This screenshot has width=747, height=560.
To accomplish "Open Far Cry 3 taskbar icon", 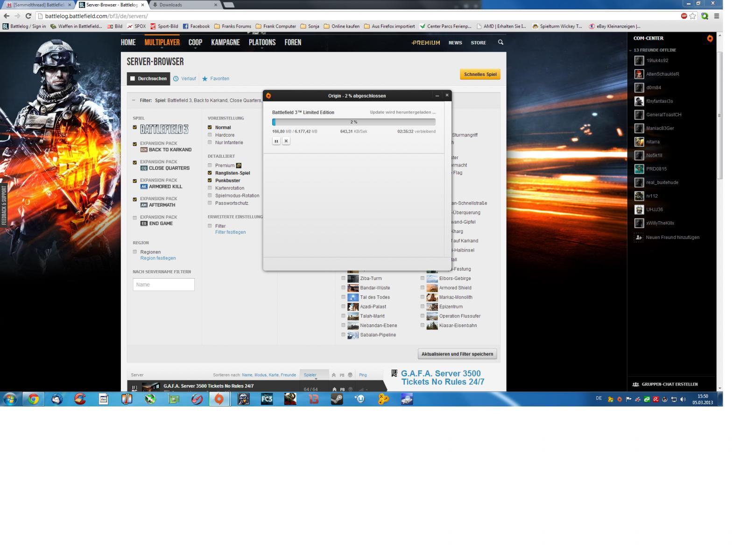I will click(x=267, y=399).
